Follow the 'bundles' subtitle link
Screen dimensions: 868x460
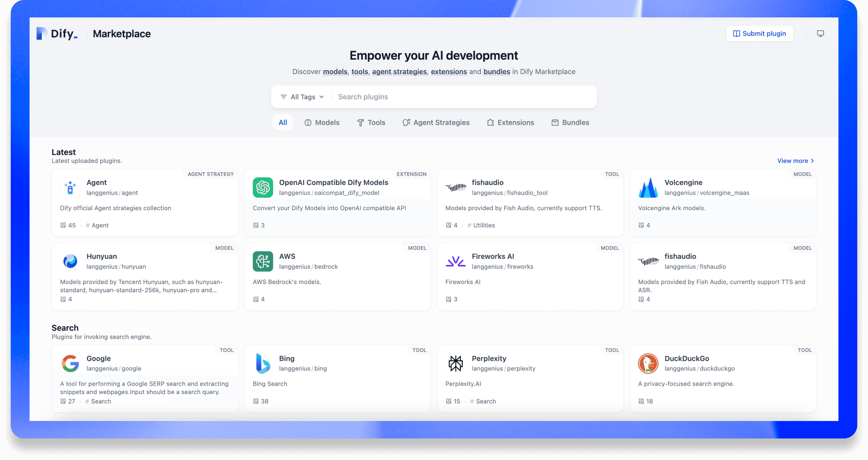[x=497, y=72]
